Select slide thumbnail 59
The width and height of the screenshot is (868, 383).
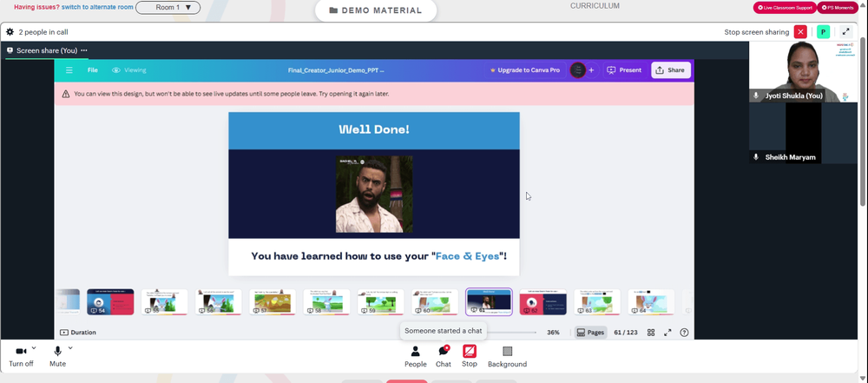coord(380,302)
